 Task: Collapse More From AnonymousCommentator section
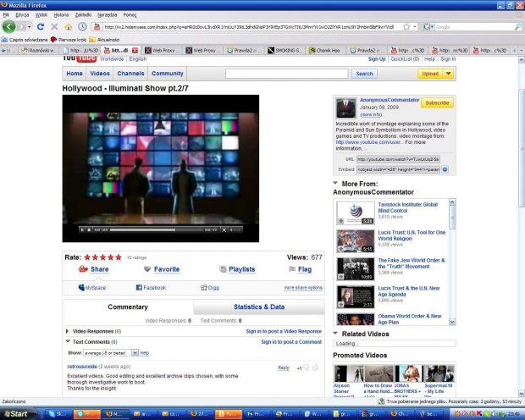(x=335, y=183)
